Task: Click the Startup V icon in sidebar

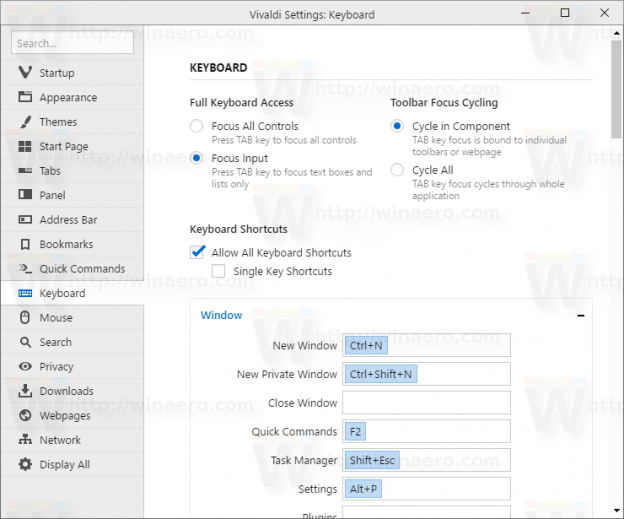Action: 25,72
